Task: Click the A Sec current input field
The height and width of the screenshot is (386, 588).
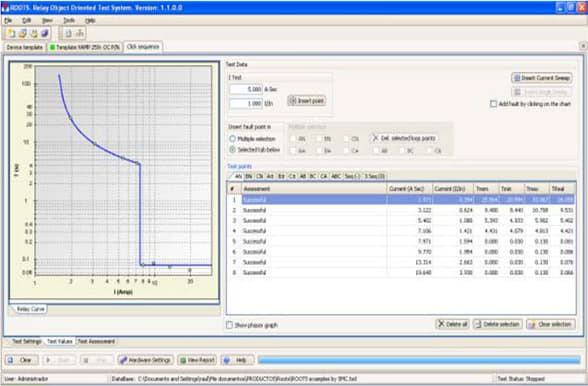Action: click(246, 89)
